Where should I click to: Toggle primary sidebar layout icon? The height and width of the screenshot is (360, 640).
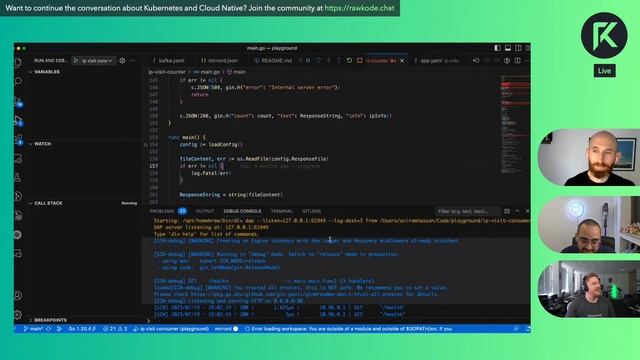(x=497, y=48)
